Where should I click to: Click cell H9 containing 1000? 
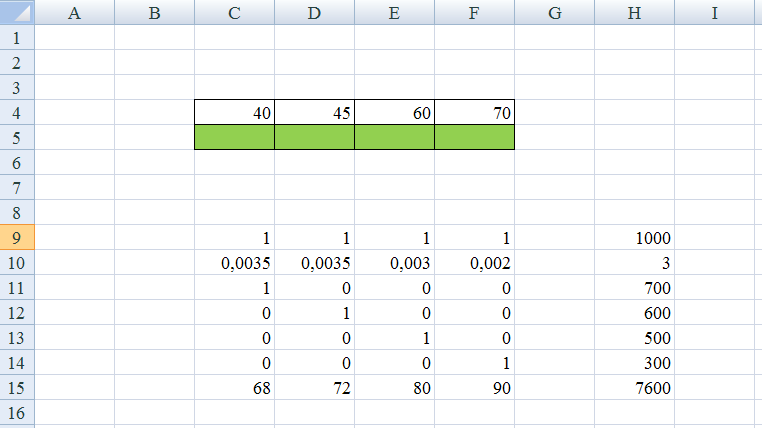point(634,238)
